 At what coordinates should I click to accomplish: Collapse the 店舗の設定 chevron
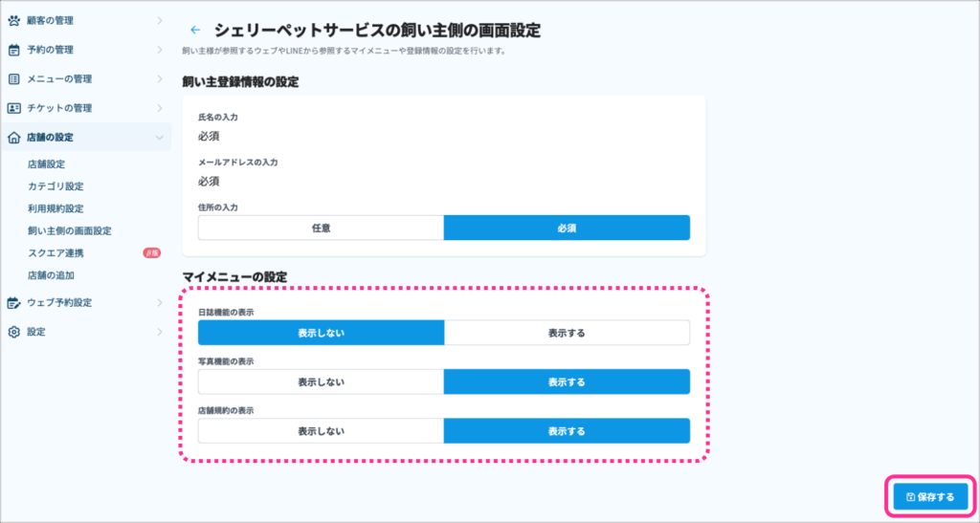[160, 138]
